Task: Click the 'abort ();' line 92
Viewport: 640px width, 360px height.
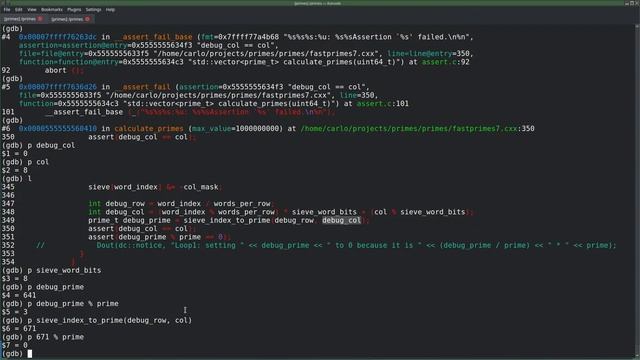Action: (64, 70)
